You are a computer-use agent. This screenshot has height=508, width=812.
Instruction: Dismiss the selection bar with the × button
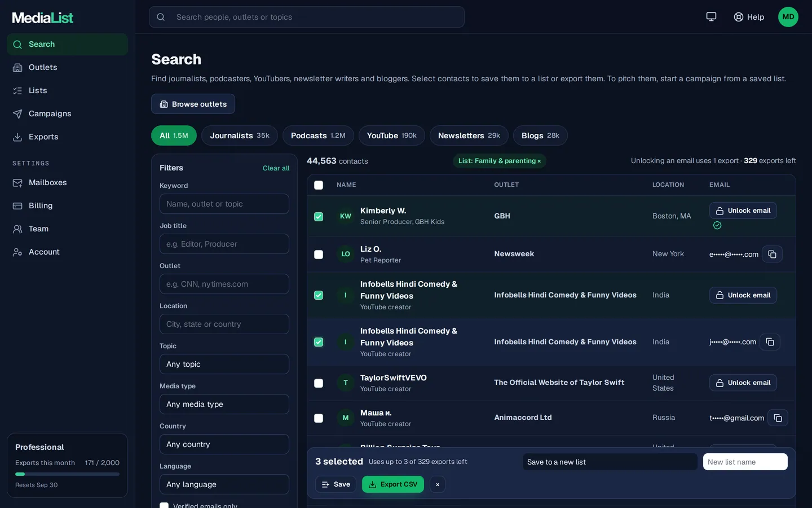(x=438, y=484)
